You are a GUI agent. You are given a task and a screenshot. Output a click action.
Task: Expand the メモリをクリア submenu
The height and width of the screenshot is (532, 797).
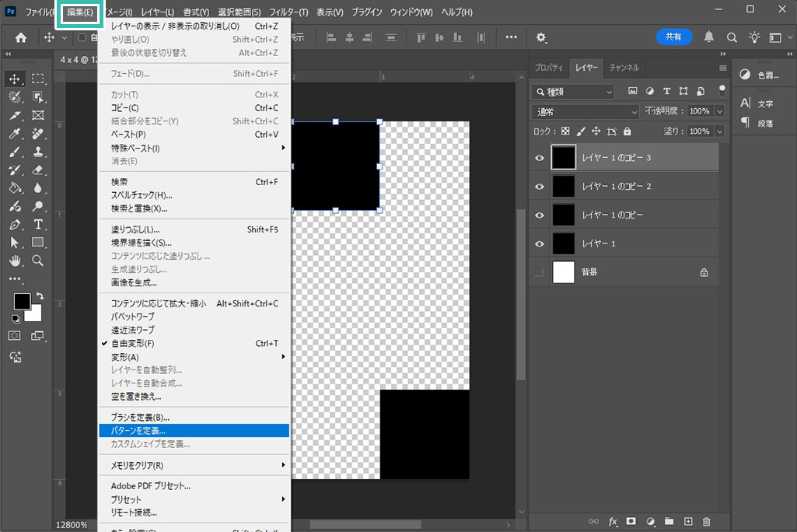(194, 465)
